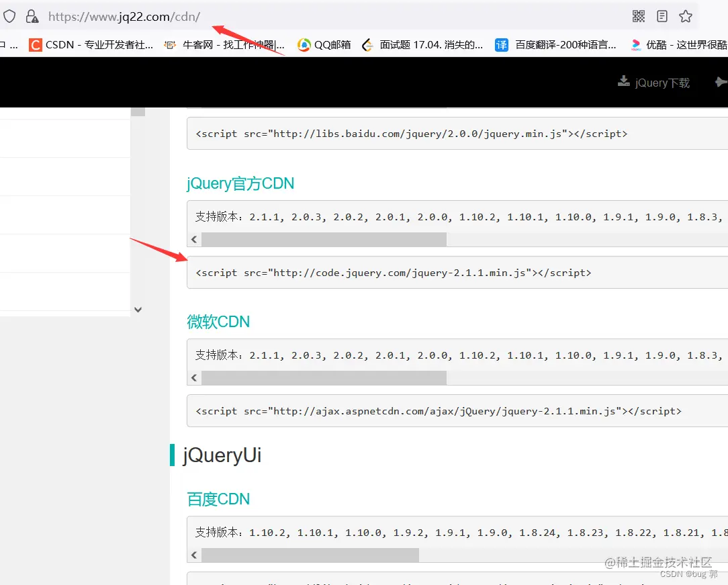This screenshot has height=585, width=728.
Task: Select the code.jquery.com script code line
Action: (x=394, y=273)
